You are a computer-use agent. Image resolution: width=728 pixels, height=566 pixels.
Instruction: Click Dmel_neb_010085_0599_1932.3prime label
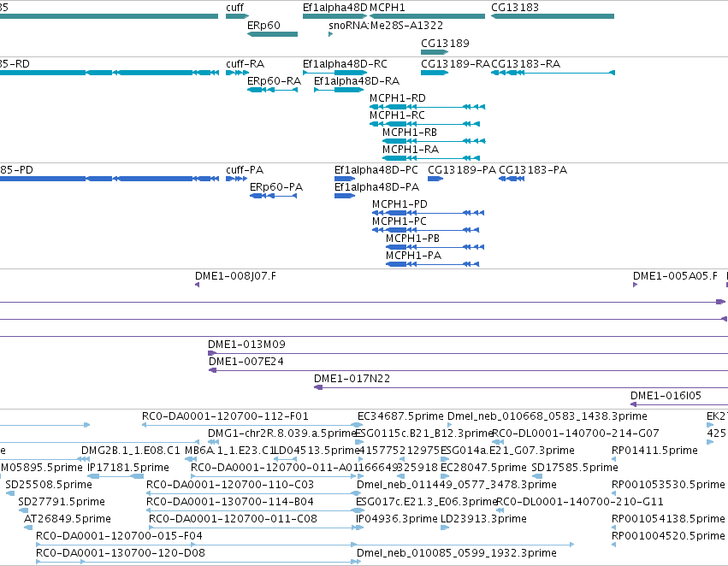pyautogui.click(x=457, y=553)
